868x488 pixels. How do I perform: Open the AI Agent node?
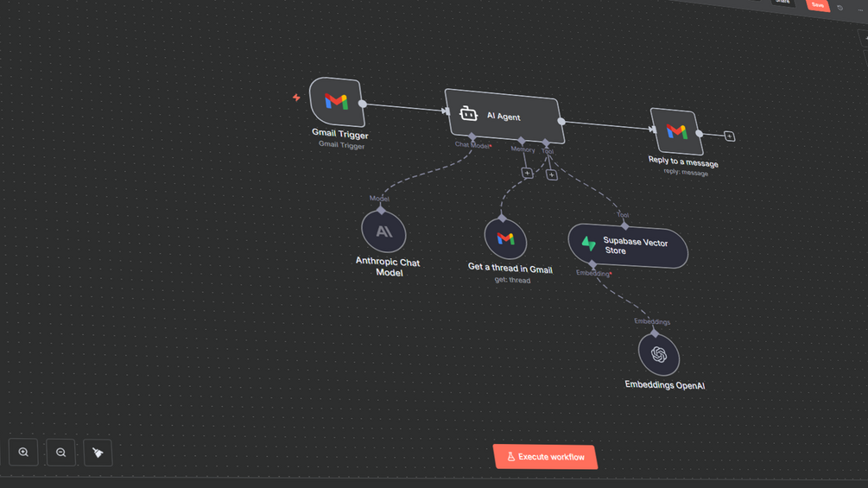[504, 116]
